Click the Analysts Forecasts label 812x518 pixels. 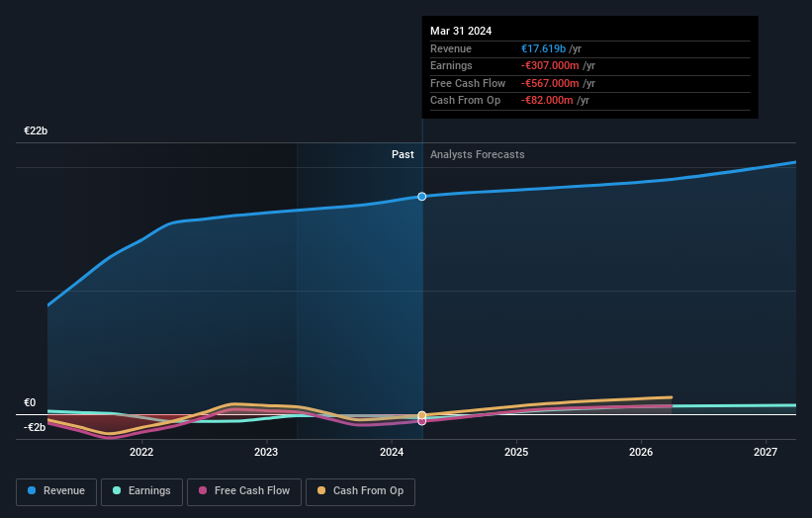pos(478,155)
